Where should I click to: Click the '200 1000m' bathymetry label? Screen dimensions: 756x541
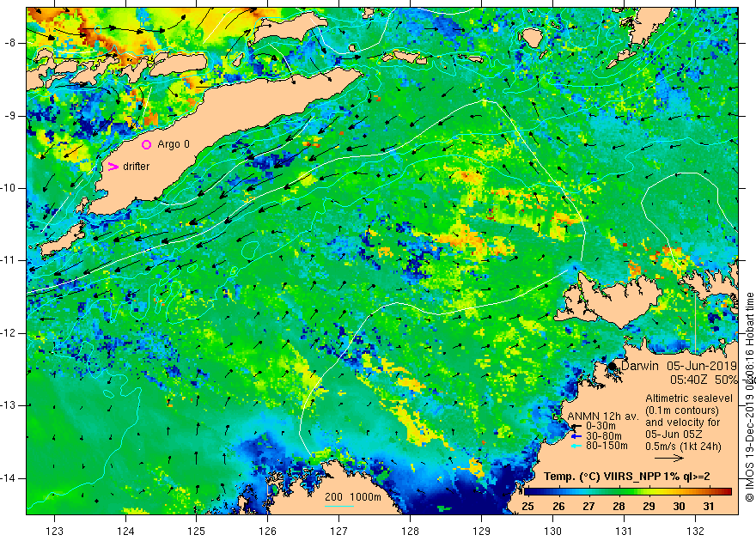[x=353, y=497]
